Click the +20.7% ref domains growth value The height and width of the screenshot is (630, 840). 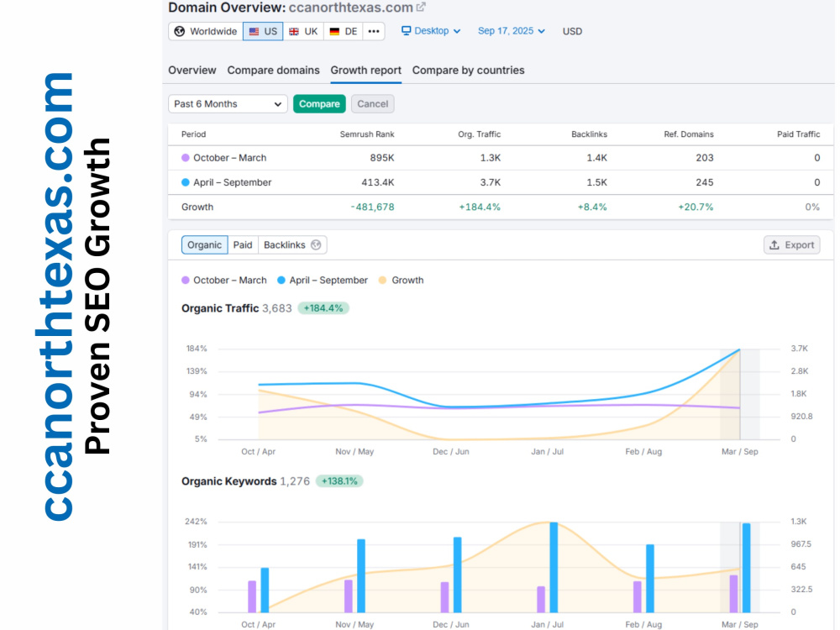(x=696, y=207)
